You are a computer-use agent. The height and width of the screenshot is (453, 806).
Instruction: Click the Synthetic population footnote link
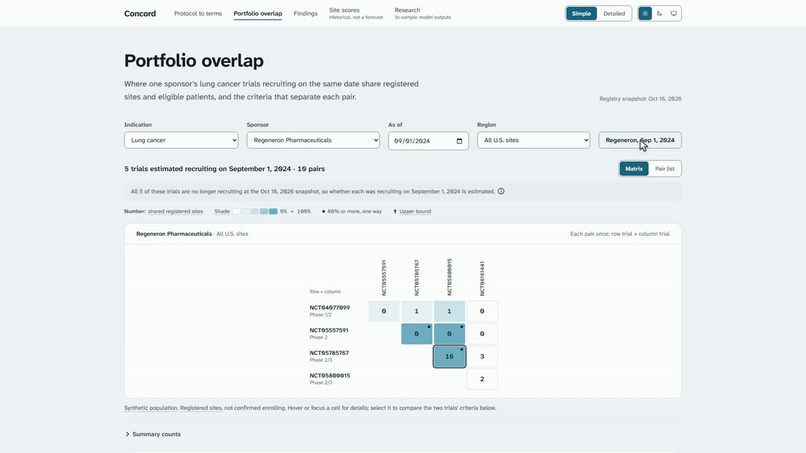[x=151, y=408]
